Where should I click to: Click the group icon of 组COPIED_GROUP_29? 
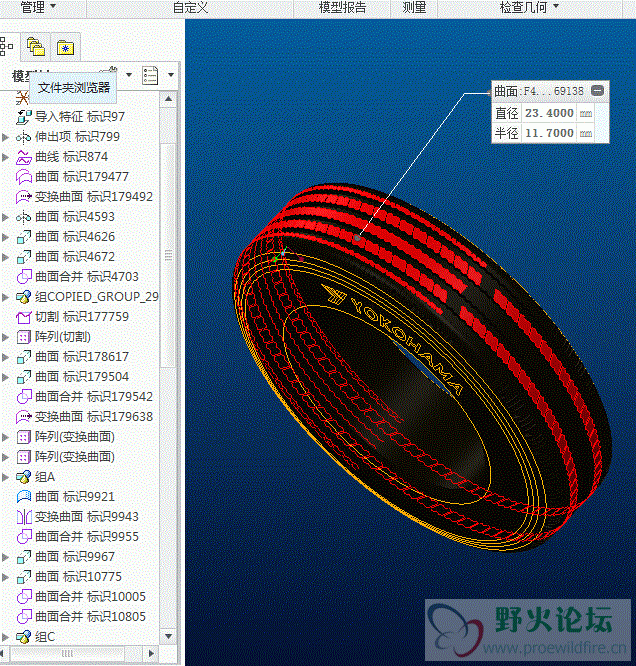(x=24, y=297)
